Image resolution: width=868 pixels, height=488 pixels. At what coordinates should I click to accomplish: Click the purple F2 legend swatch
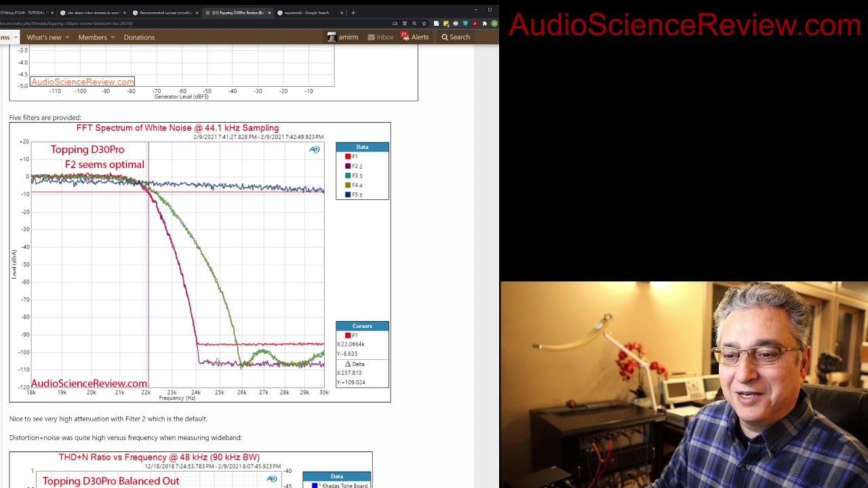[x=348, y=166]
